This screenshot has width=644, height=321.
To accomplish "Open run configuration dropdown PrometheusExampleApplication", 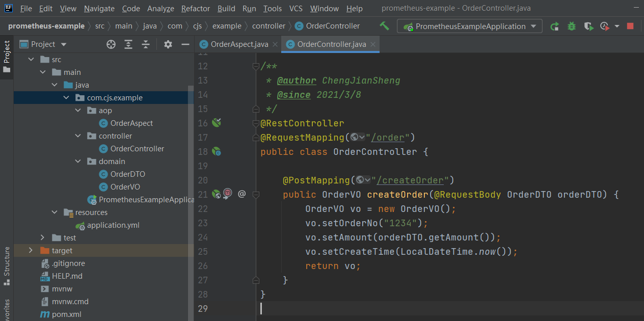I will pos(470,26).
